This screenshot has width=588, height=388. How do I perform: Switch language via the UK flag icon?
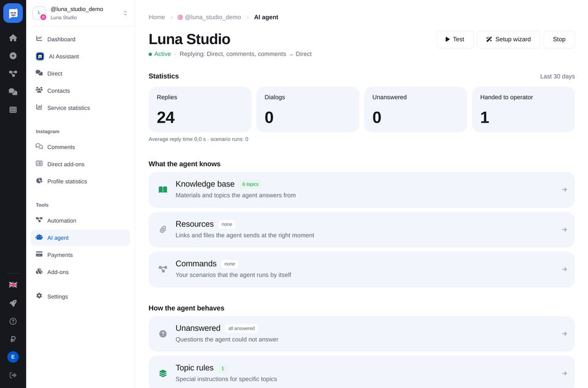(x=13, y=285)
